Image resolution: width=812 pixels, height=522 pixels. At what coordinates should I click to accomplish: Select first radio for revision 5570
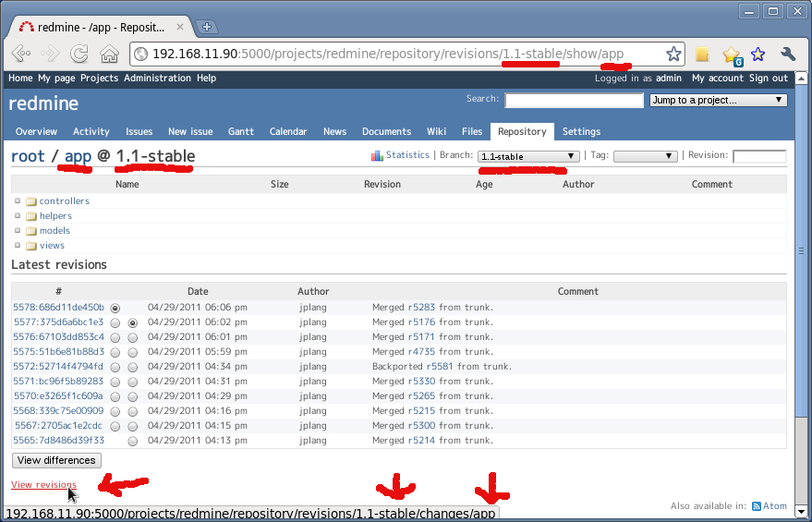coord(115,396)
